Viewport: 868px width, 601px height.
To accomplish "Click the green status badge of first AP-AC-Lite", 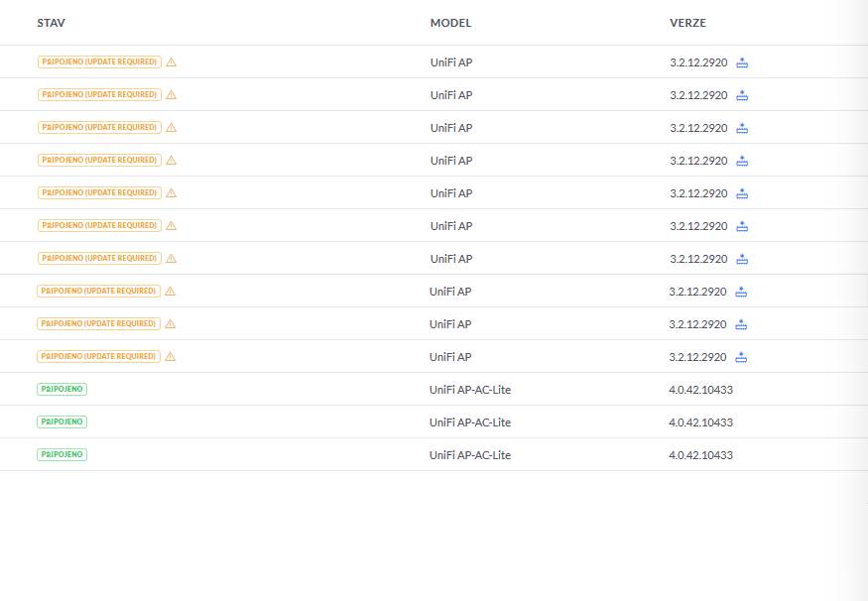I will [62, 389].
